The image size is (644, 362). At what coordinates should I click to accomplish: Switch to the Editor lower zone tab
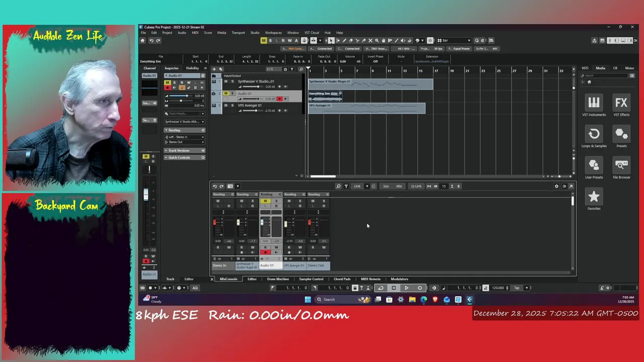click(252, 279)
